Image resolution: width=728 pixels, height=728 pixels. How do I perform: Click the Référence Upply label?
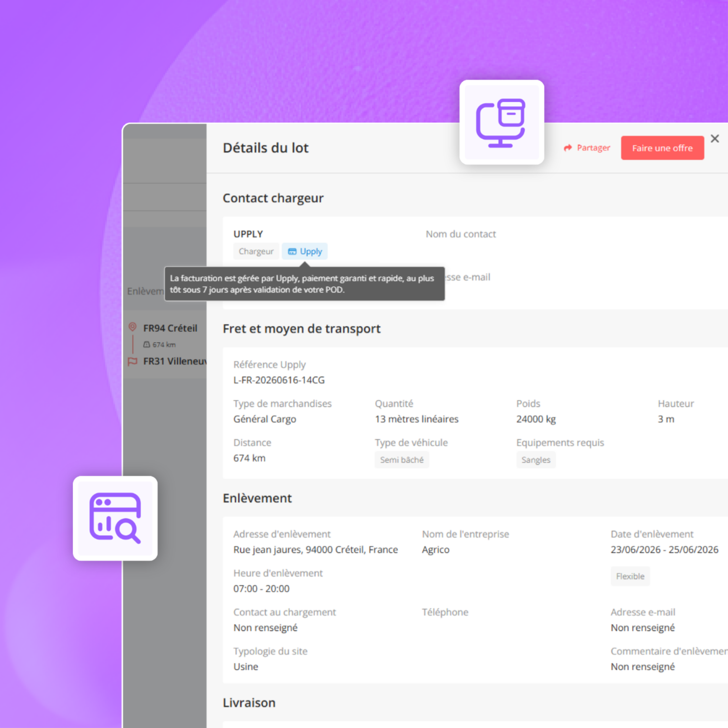point(269,365)
